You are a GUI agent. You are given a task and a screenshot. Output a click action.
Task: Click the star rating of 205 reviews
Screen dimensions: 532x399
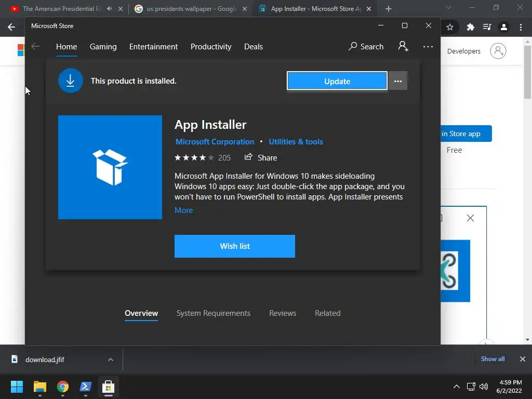[203, 158]
